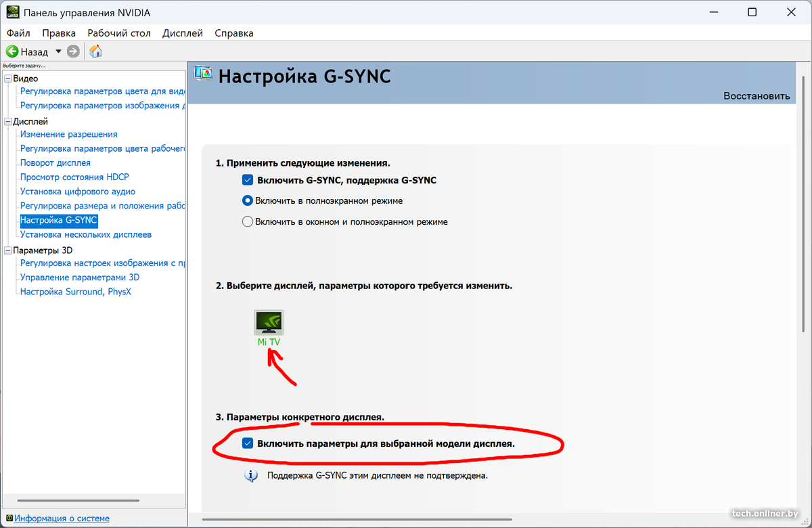
Task: Click the system information icon at bottom left
Action: coord(9,519)
